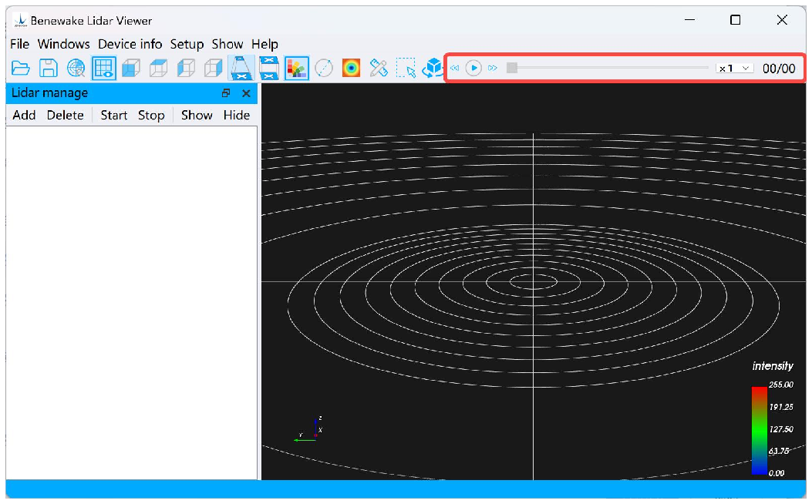Click the 191.25 intensity label
This screenshot has height=504, width=812.
(x=781, y=407)
